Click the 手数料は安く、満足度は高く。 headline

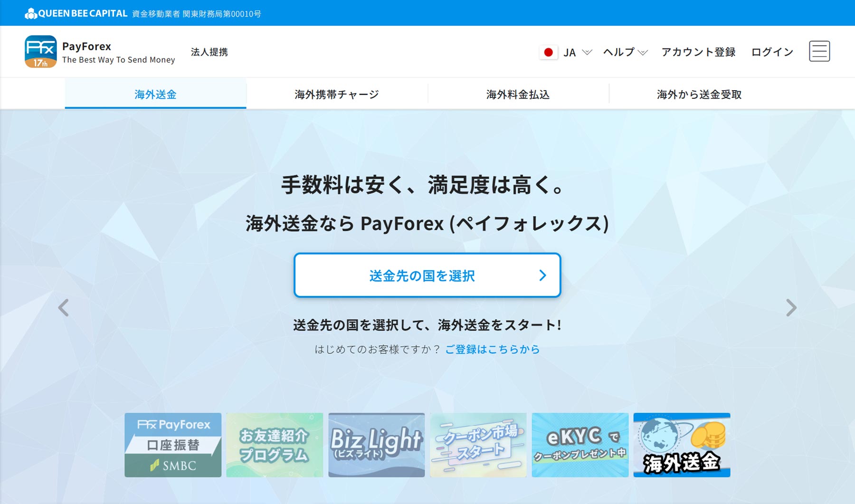(423, 184)
